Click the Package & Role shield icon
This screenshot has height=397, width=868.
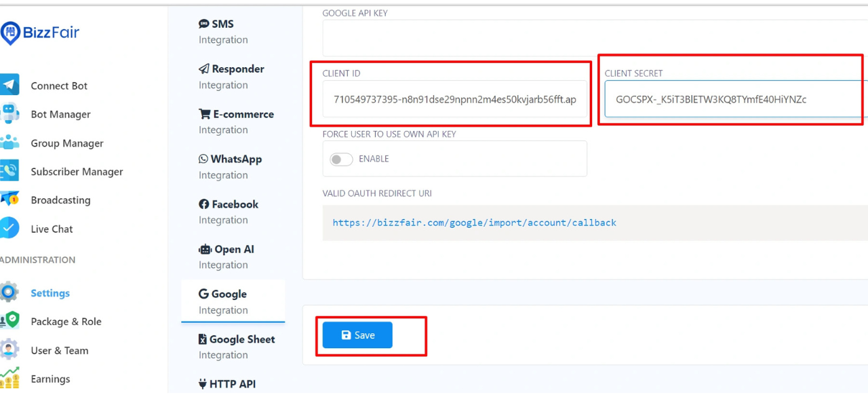point(9,321)
